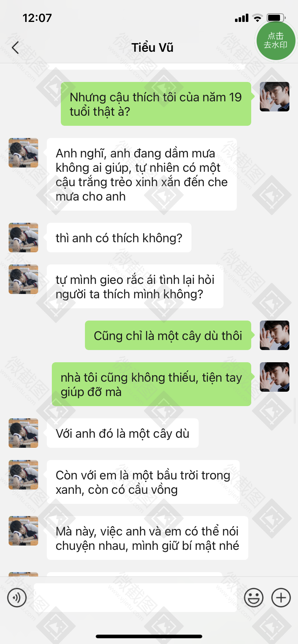Open the emoji sticker picker
The image size is (298, 644).
pos(254,598)
